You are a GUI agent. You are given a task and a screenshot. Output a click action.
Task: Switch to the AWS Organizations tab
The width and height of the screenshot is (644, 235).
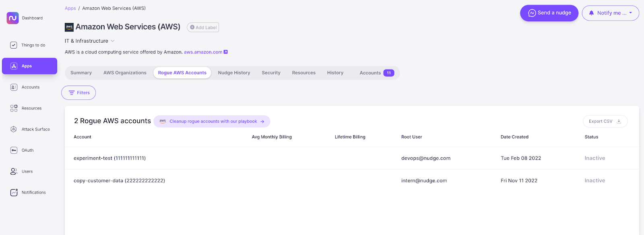tap(125, 73)
